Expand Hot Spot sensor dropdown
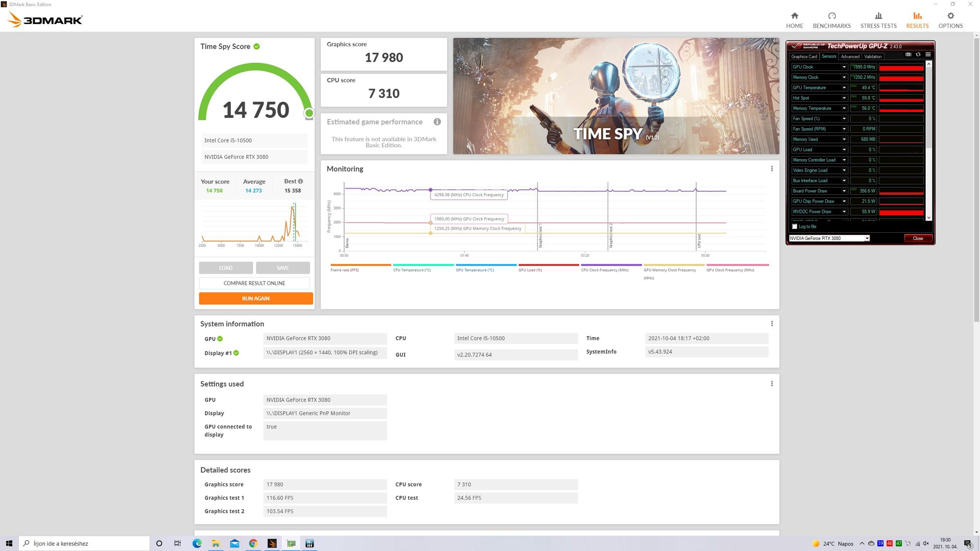The height and width of the screenshot is (551, 980). point(844,98)
